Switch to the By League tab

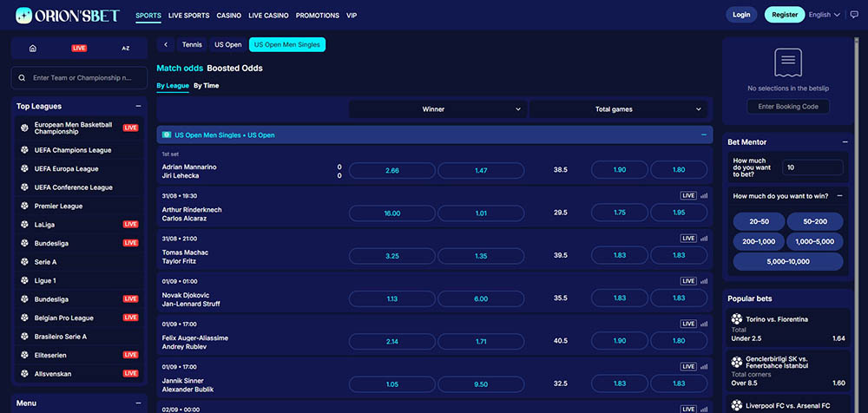coord(173,86)
